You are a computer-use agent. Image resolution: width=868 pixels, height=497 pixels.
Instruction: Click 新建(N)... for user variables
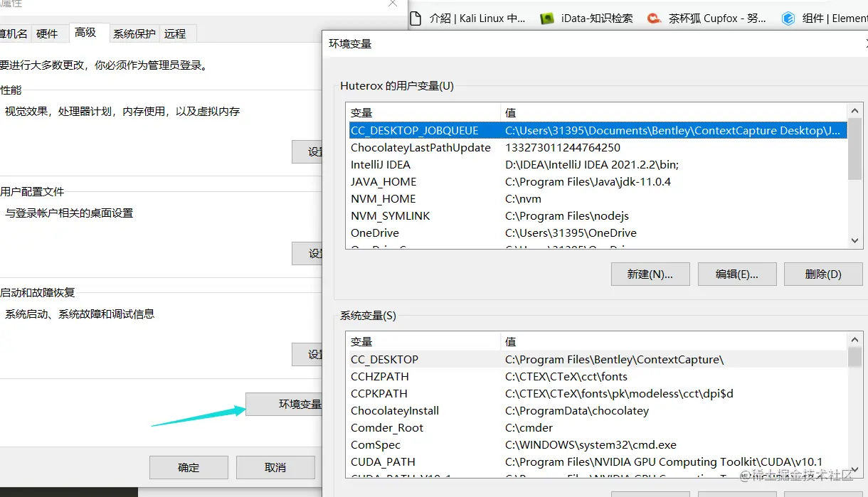click(650, 274)
